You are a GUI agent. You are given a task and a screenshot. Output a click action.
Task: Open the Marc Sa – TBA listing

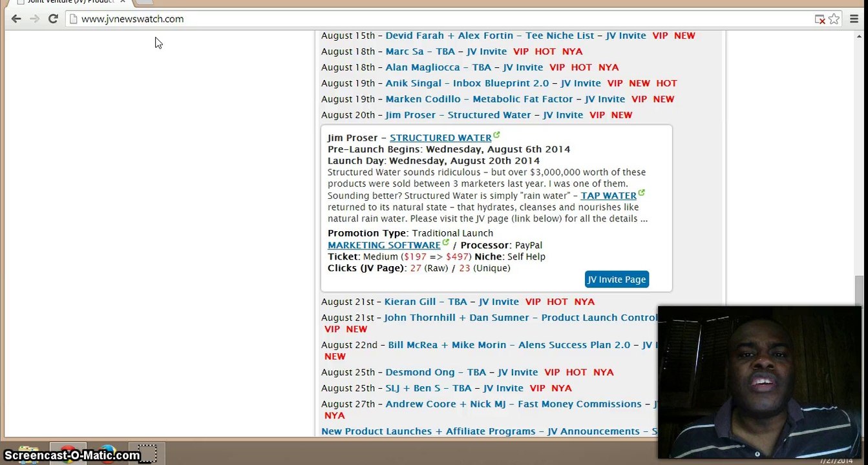pos(420,52)
